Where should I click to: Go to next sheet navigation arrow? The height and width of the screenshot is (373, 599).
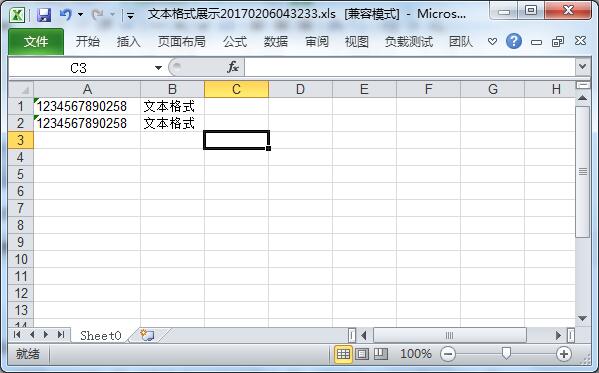click(x=46, y=335)
